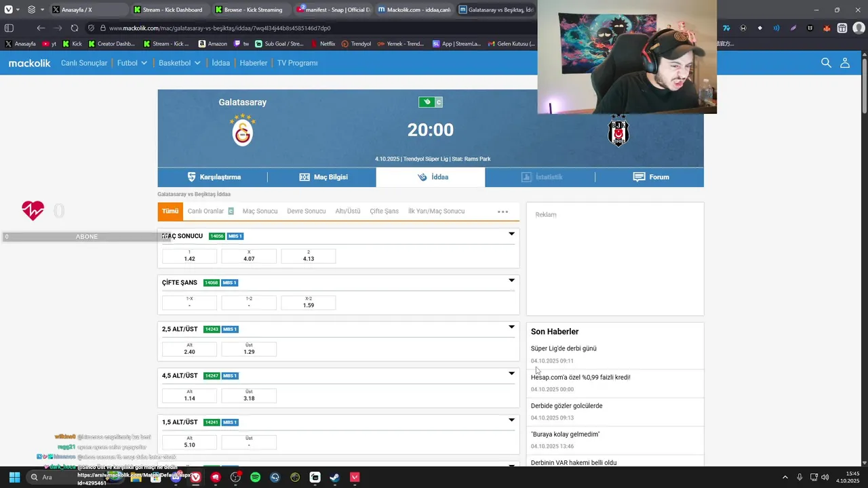The image size is (868, 488).
Task: Click the MetaMask fox extension icon
Action: 827,28
